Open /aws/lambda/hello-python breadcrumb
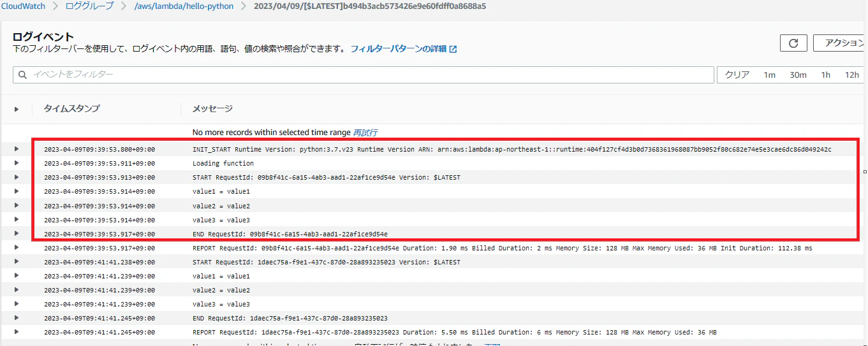The image size is (868, 346). pos(184,6)
